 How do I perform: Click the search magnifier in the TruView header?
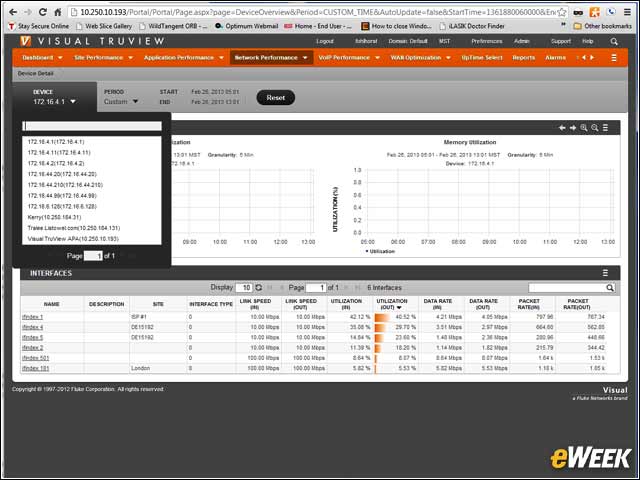point(614,41)
